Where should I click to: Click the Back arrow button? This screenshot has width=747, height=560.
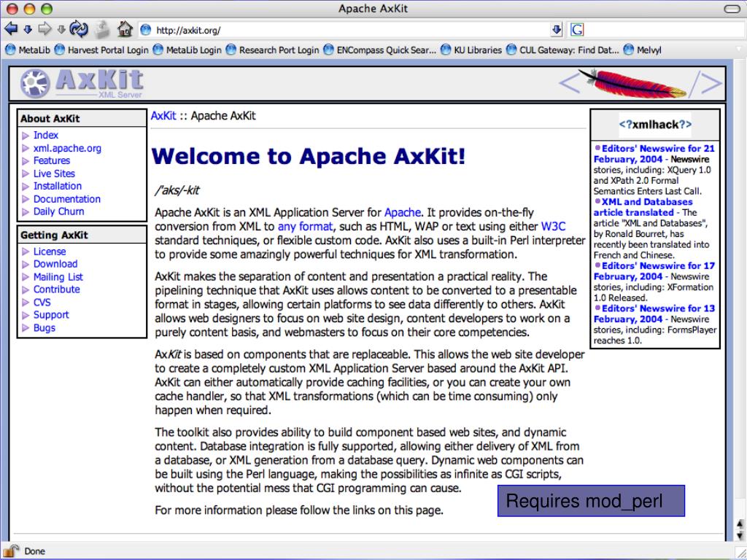10,29
